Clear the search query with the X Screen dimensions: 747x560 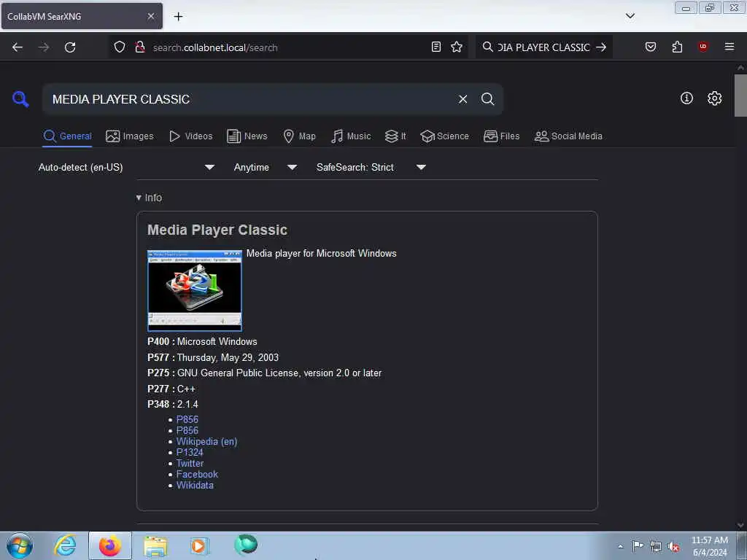pos(462,99)
